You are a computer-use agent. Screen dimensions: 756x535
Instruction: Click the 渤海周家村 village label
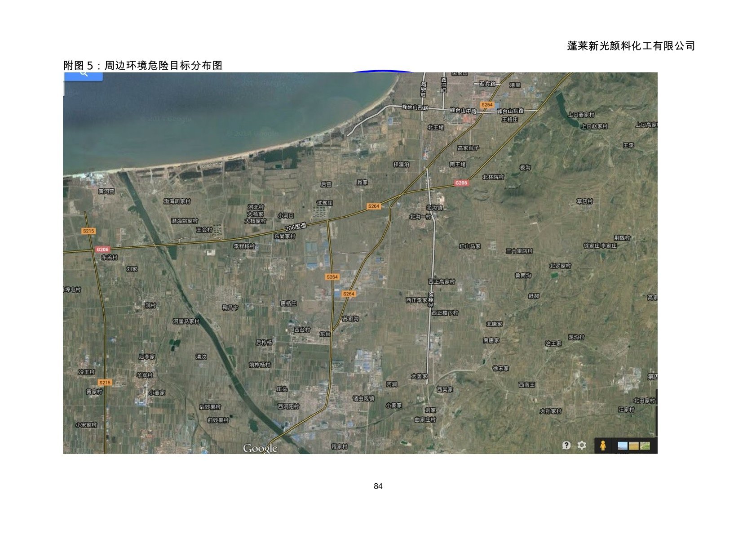tap(177, 201)
